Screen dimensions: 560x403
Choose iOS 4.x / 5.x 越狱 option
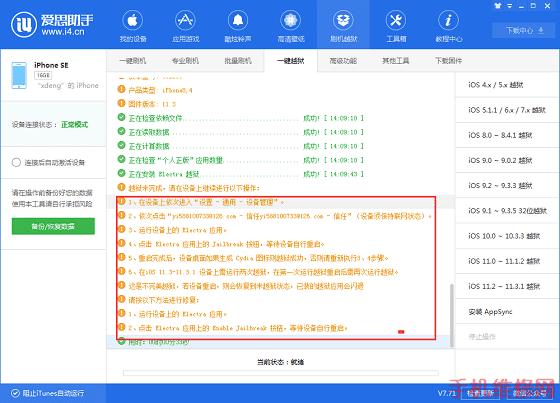tap(508, 85)
